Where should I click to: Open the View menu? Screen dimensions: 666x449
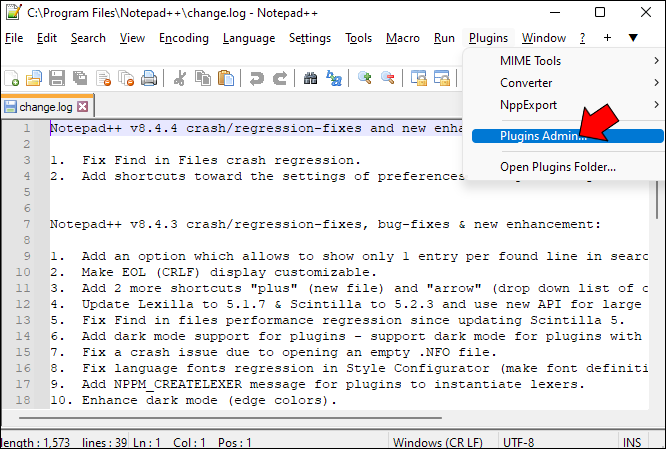tap(132, 38)
